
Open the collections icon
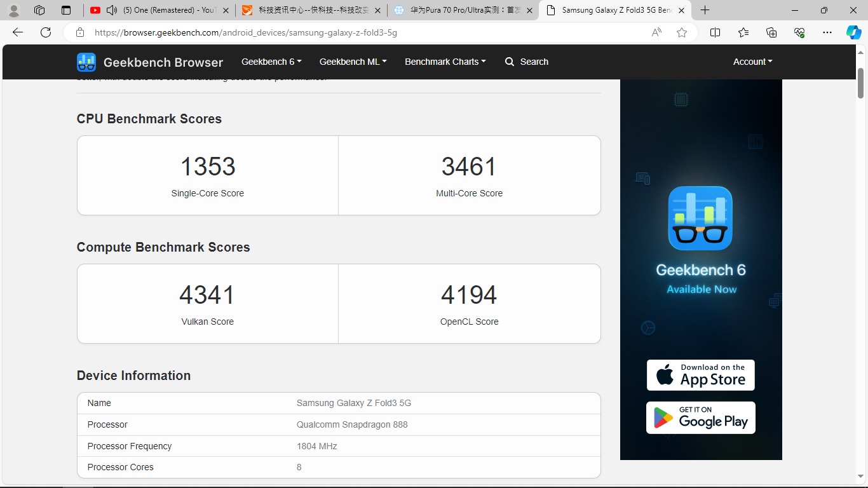[771, 32]
